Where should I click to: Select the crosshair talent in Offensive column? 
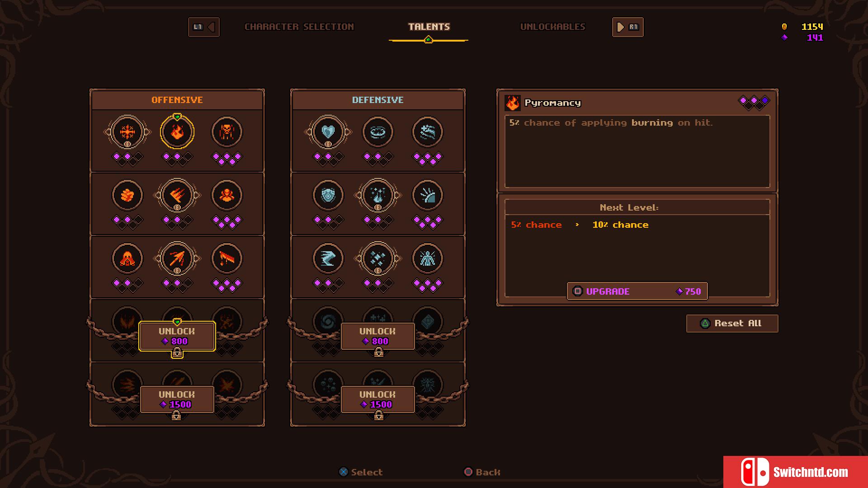[127, 132]
